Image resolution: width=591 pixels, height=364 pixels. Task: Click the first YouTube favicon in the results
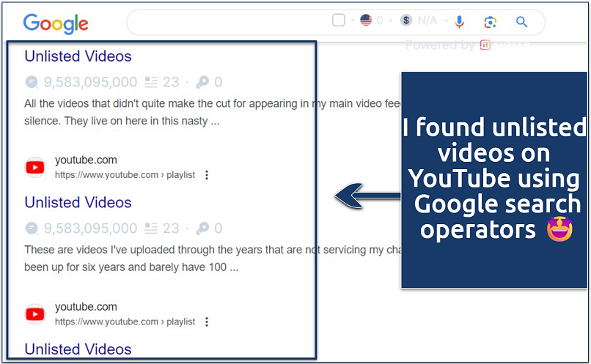[35, 167]
